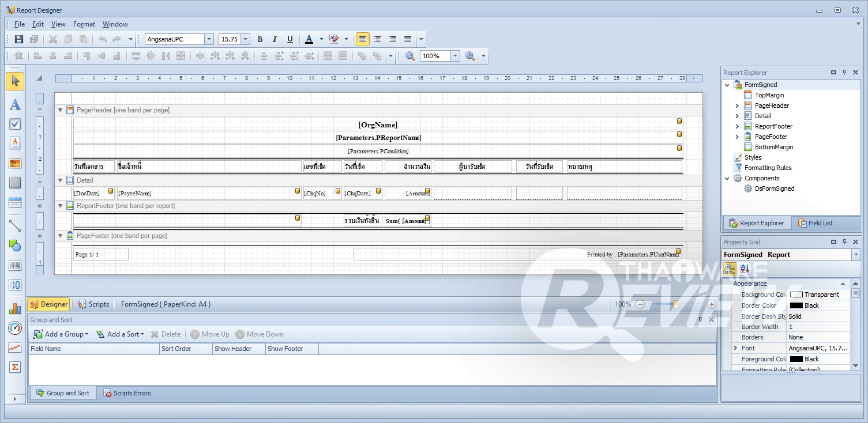Open the Format menu

pos(84,24)
